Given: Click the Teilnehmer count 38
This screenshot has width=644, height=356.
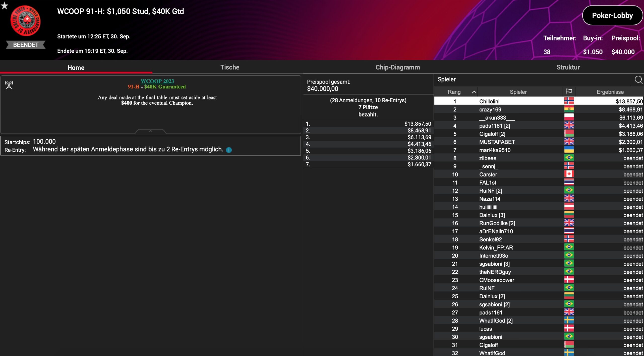Looking at the screenshot, I should click(547, 52).
